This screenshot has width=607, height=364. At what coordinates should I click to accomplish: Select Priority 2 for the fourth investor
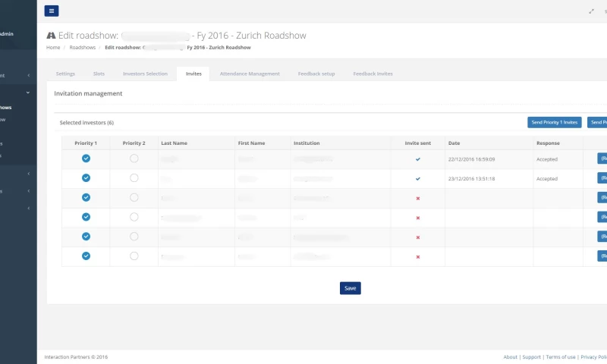point(134,217)
